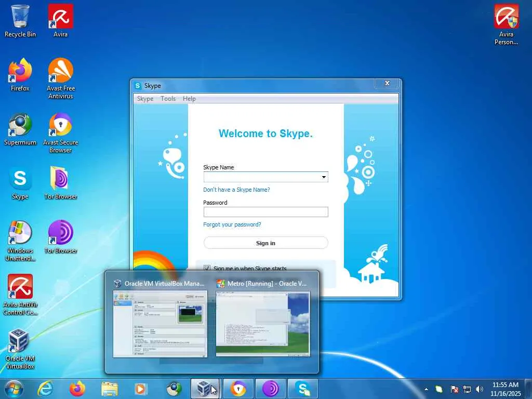Click the green system tray icon

(439, 389)
